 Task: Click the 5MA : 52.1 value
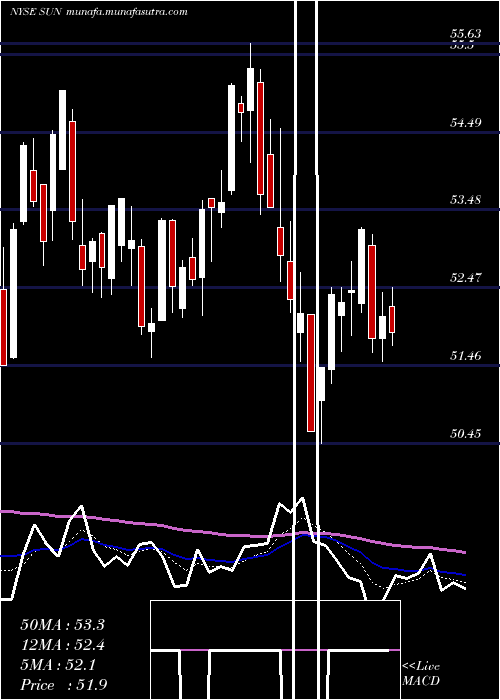[x=58, y=665]
